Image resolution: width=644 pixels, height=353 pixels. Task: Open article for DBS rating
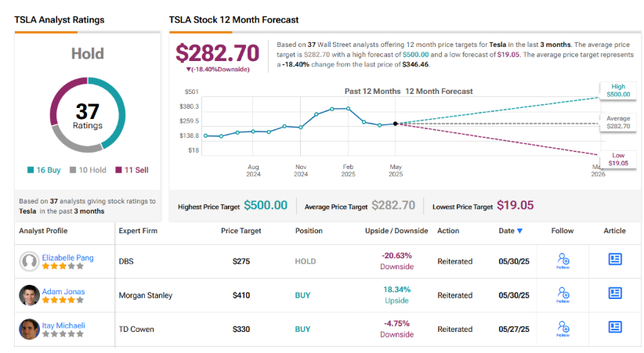[615, 260]
